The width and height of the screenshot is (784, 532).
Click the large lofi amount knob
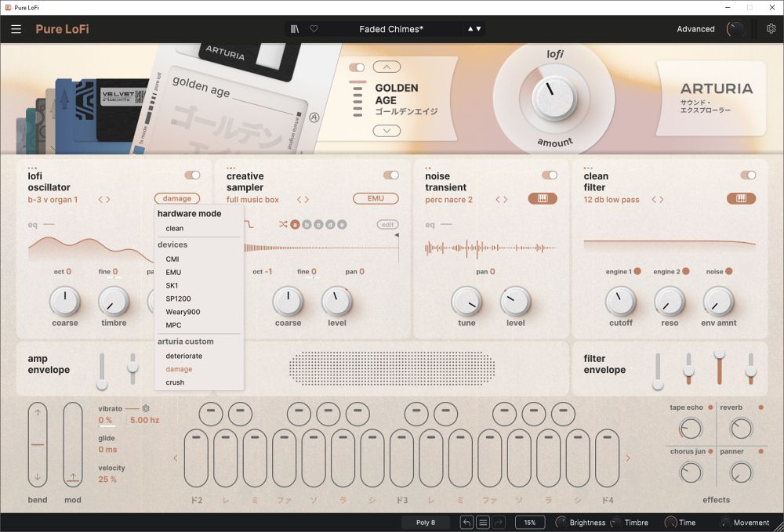(x=554, y=97)
